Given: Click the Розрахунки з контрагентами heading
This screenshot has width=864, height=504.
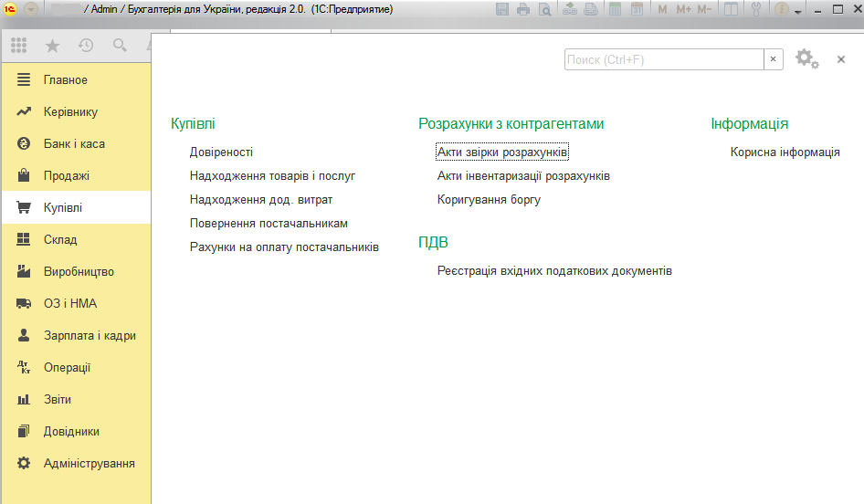Looking at the screenshot, I should pyautogui.click(x=511, y=124).
